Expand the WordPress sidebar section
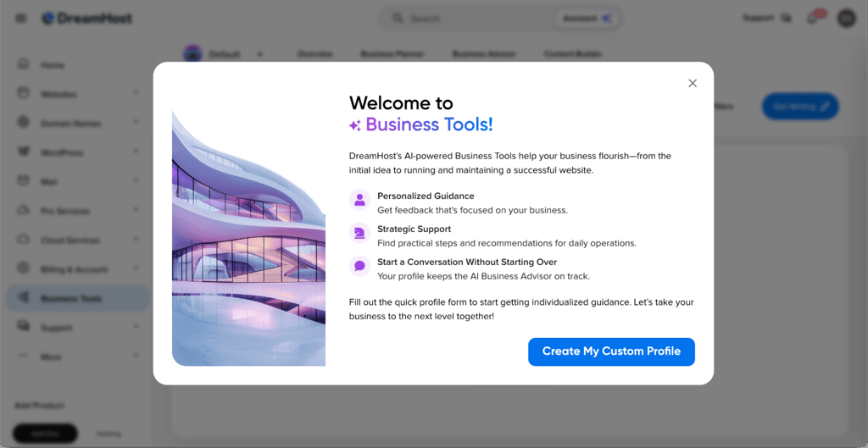This screenshot has width=868, height=448. click(136, 152)
